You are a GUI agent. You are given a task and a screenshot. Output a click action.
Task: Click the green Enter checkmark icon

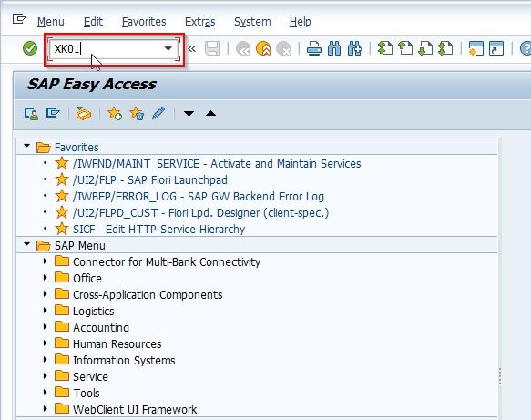tap(30, 48)
